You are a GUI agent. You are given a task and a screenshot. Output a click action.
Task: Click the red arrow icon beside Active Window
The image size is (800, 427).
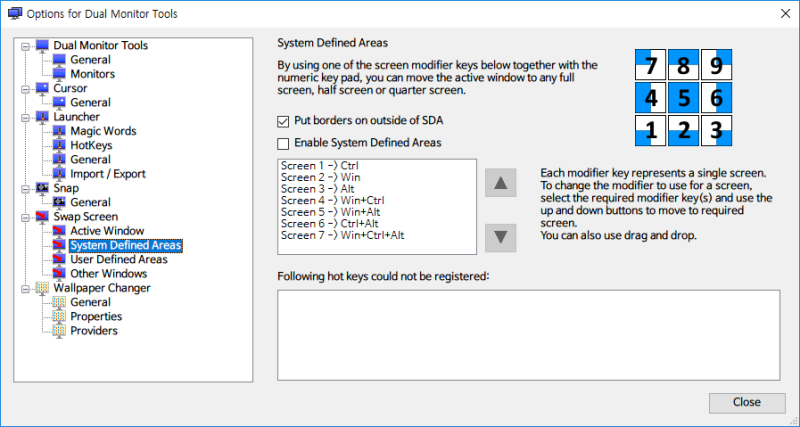(59, 231)
